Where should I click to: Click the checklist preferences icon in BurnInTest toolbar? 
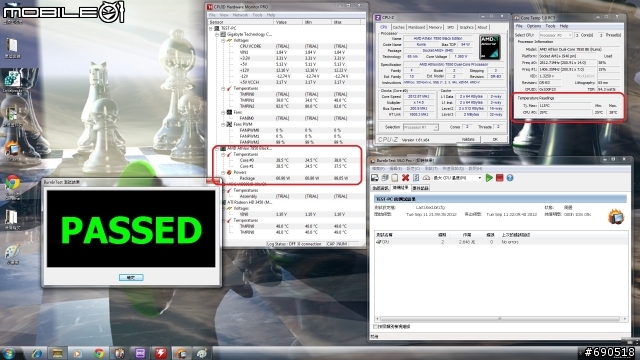click(x=416, y=178)
